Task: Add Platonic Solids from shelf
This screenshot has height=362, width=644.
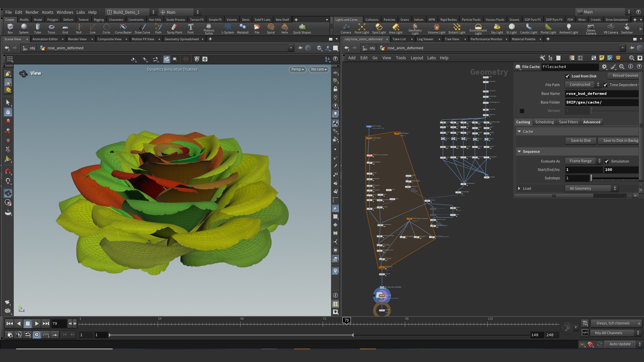Action: click(x=209, y=29)
